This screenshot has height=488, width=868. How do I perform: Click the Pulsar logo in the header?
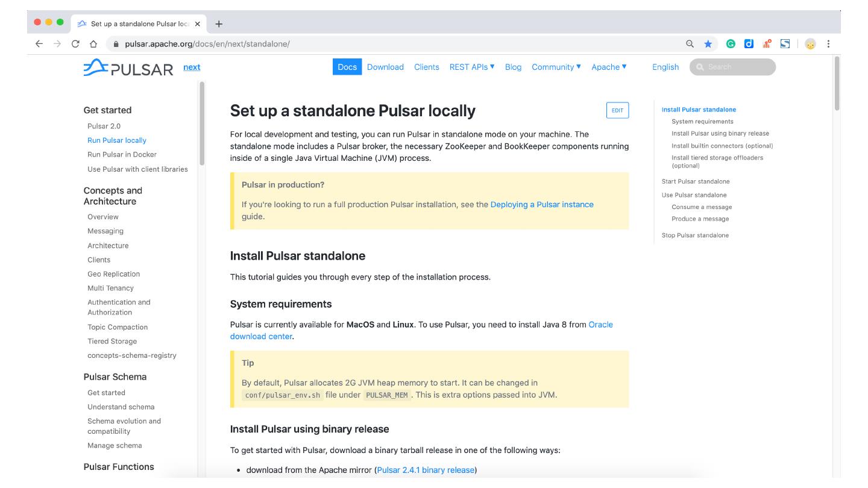[128, 67]
